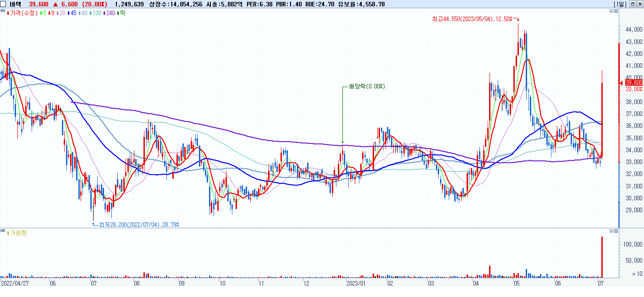Image resolution: width=644 pixels, height=297 pixels.
Task: Click the 최고44,550(2023/05/04) high annotation
Action: coord(472,19)
